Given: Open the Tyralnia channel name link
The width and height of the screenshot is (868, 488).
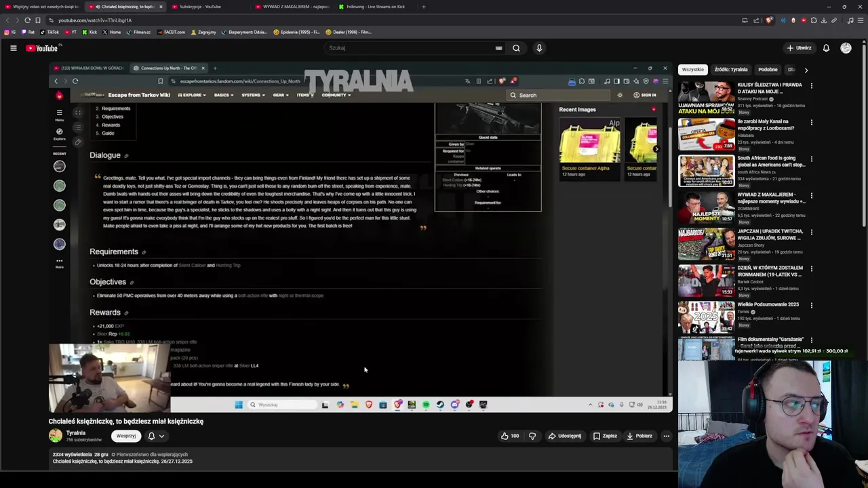Looking at the screenshot, I should coord(76,432).
